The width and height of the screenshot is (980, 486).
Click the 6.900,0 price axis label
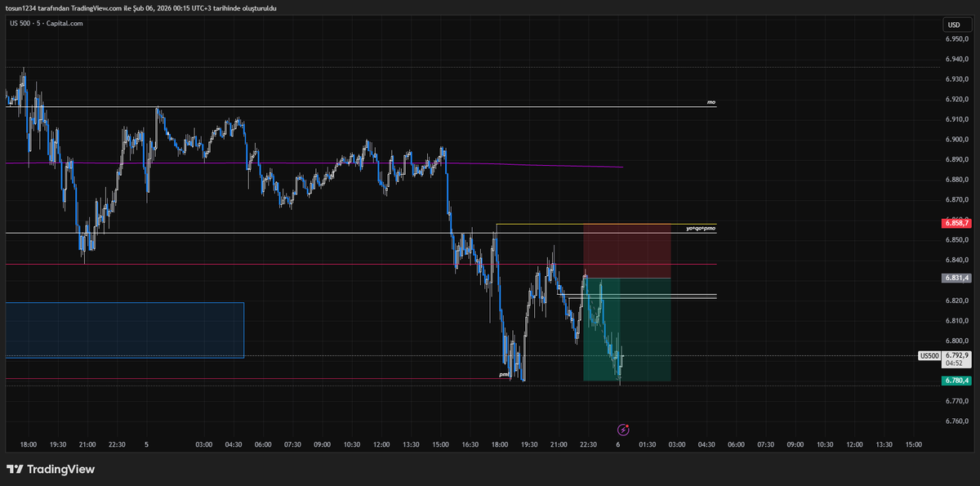pos(957,140)
